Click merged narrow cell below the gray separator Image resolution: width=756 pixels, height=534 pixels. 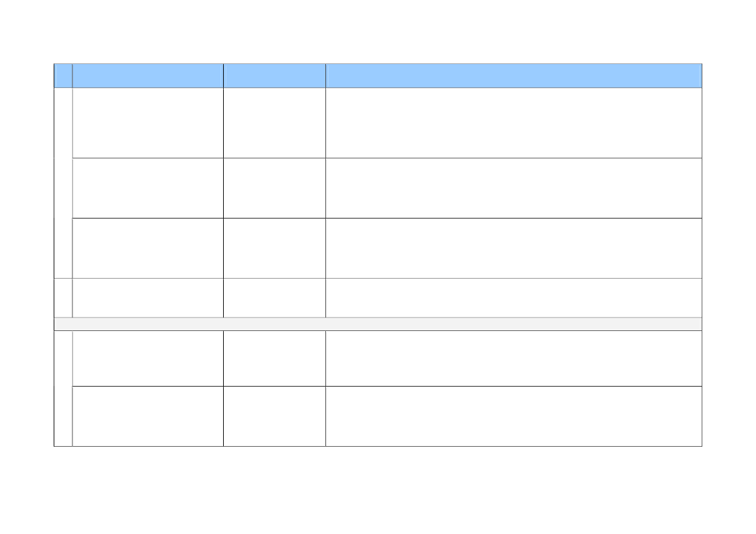click(63, 389)
